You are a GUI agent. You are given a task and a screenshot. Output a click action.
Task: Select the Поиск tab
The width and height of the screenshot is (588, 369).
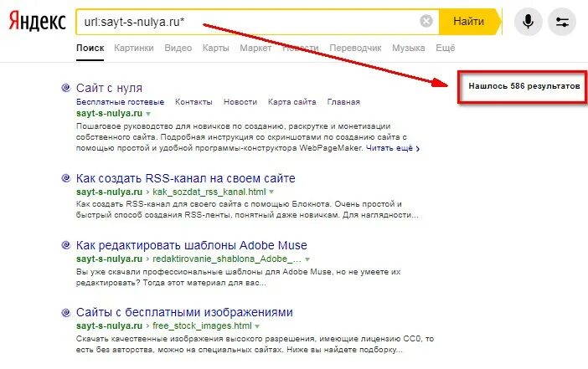90,48
